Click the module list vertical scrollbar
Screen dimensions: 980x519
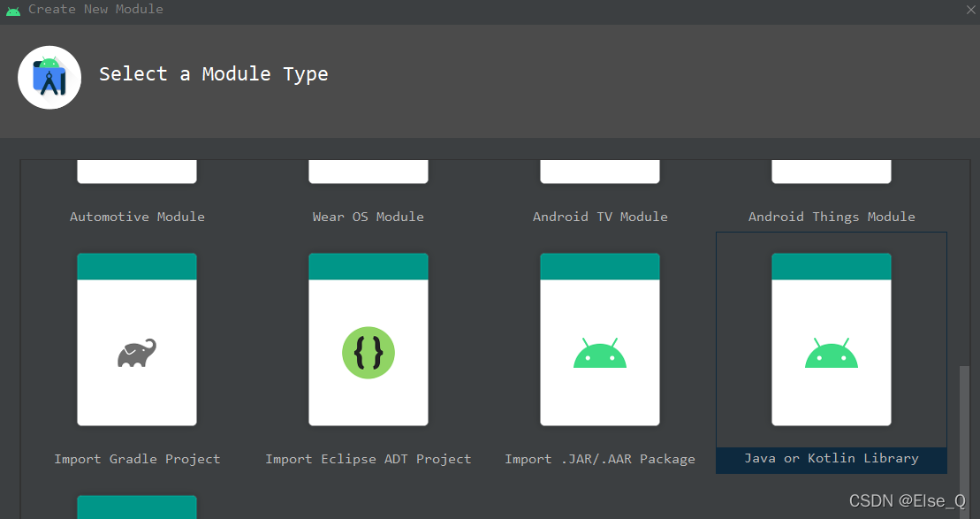point(964,441)
